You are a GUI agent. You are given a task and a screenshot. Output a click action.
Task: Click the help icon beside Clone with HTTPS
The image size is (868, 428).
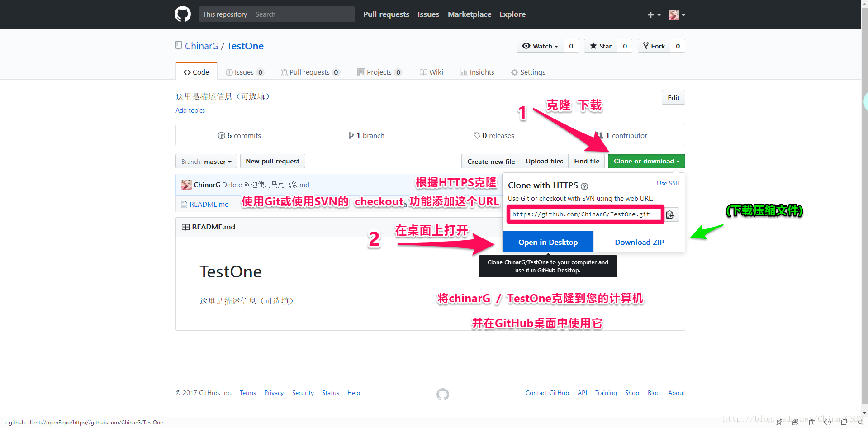pyautogui.click(x=584, y=186)
